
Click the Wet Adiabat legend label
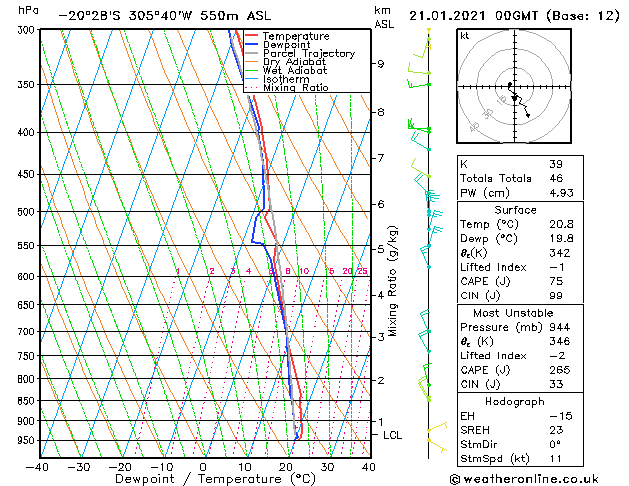pos(295,70)
